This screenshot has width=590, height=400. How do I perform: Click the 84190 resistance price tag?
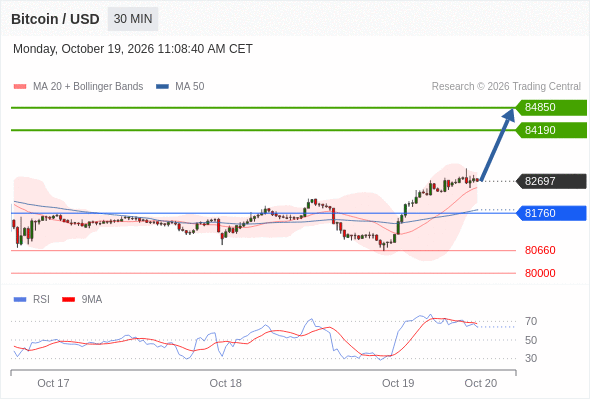click(551, 130)
